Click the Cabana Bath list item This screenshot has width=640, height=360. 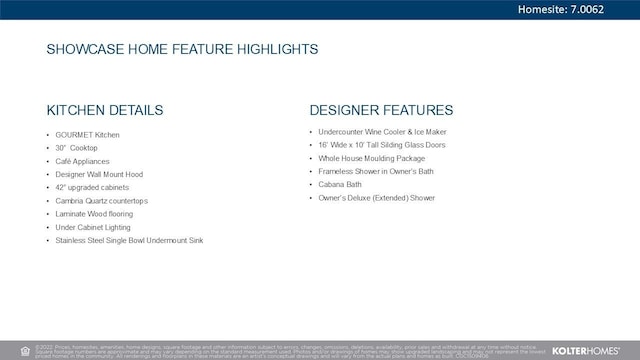point(340,184)
